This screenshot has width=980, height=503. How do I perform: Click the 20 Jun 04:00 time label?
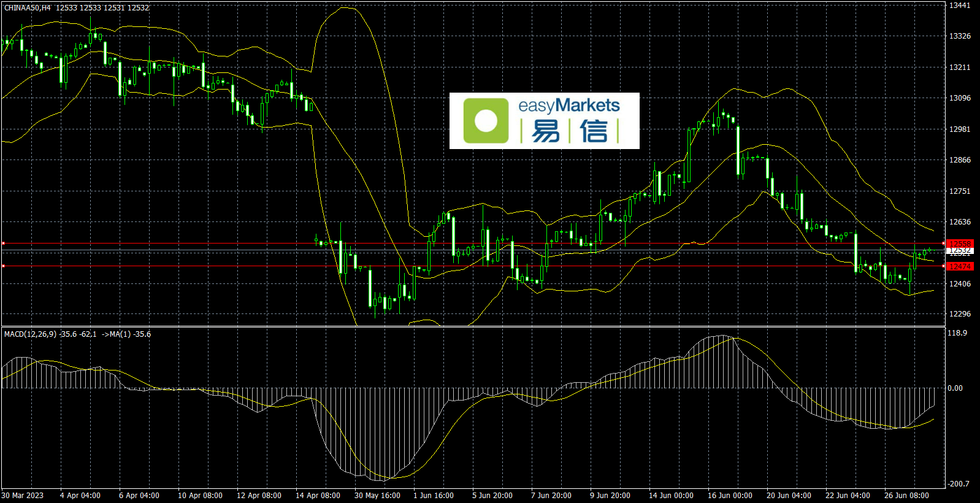click(x=789, y=496)
